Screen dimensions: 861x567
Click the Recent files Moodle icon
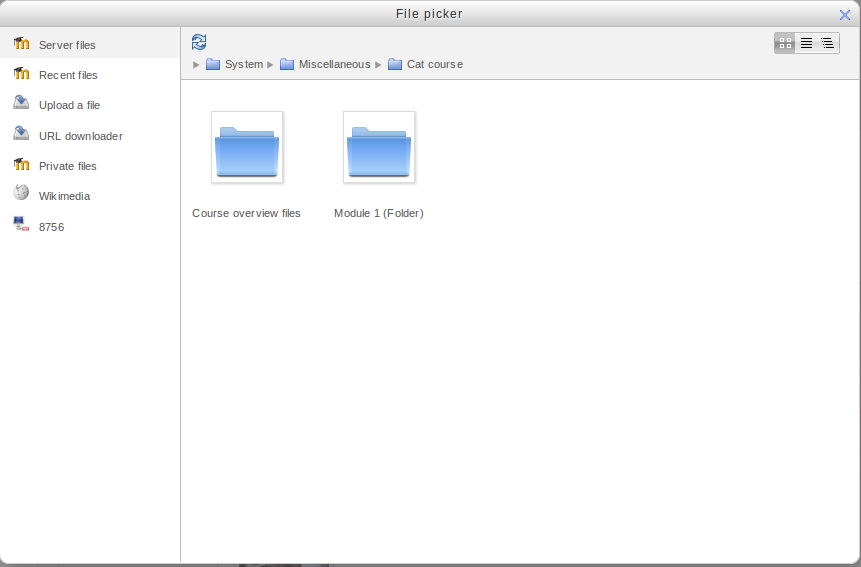click(21, 73)
